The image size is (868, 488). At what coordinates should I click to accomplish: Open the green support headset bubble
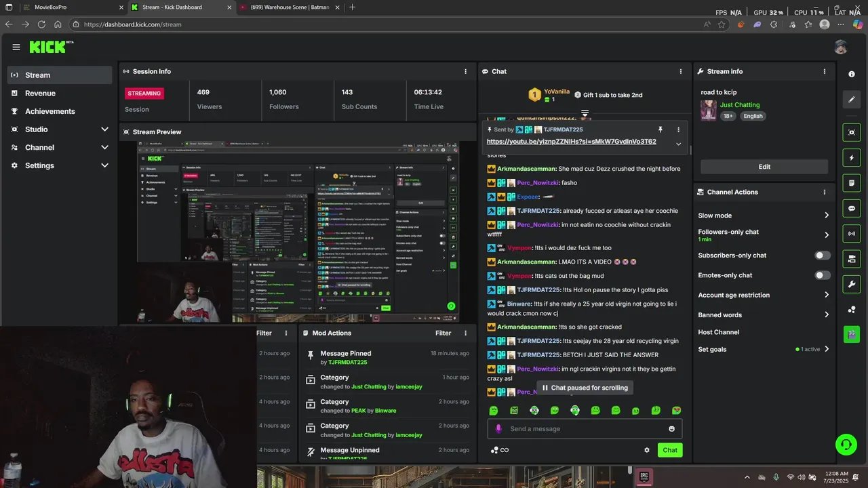[846, 445]
